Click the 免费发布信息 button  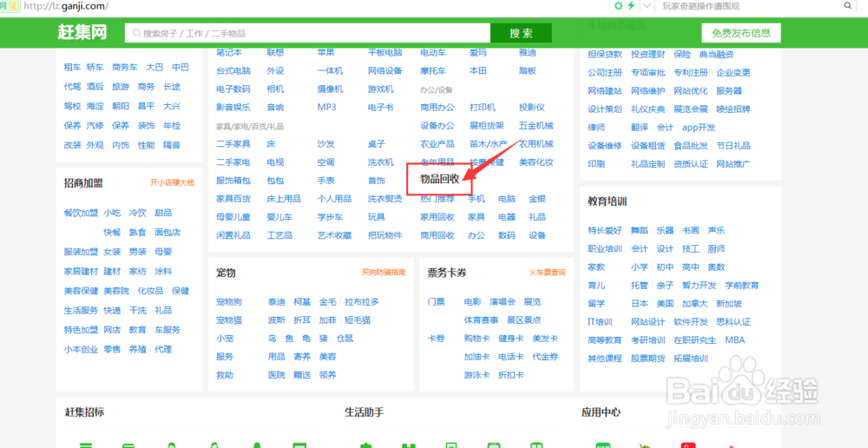pyautogui.click(x=740, y=33)
